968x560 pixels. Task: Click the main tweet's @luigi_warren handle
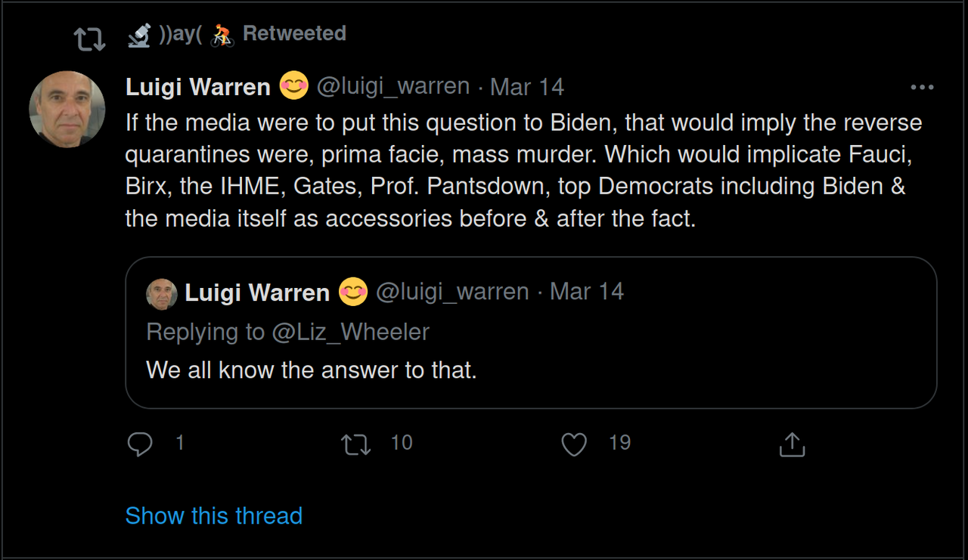coord(393,86)
